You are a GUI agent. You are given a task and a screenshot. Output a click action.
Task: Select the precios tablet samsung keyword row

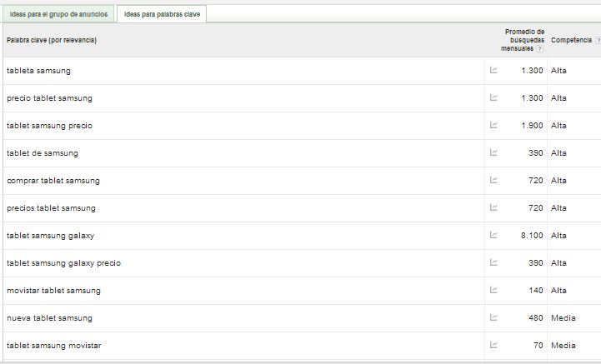tap(243, 208)
